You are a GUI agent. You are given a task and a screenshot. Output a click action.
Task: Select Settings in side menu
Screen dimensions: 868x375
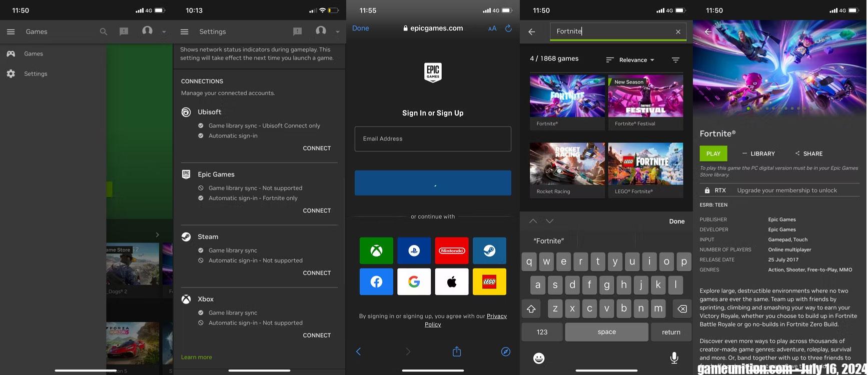click(x=36, y=73)
